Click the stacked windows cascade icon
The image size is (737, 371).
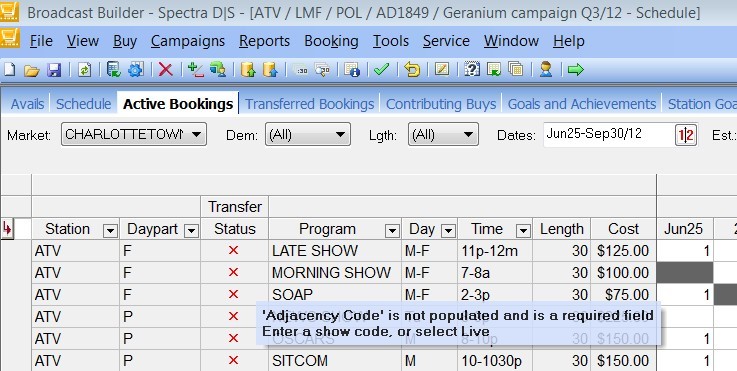tap(516, 70)
